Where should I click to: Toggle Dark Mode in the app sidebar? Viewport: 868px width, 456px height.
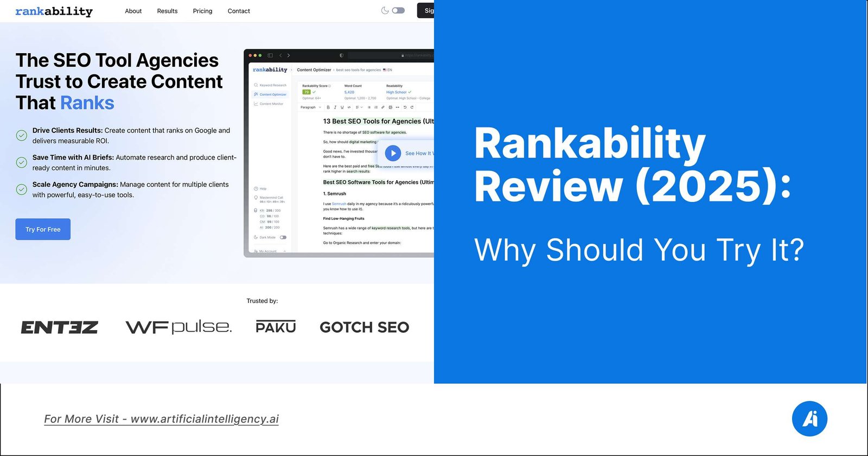click(x=283, y=237)
